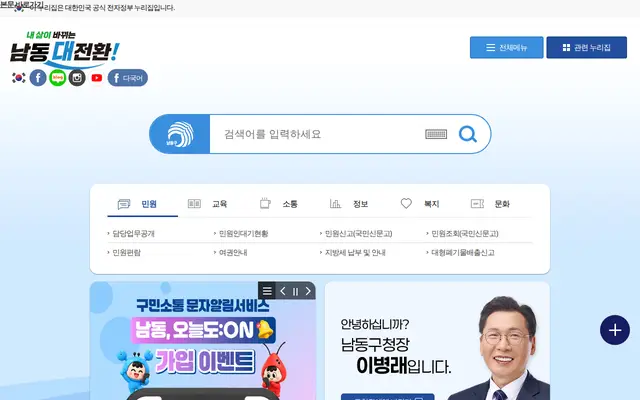Screen dimensions: 640x400
Task: Click the 정보 bar chart icon
Action: [x=335, y=203]
